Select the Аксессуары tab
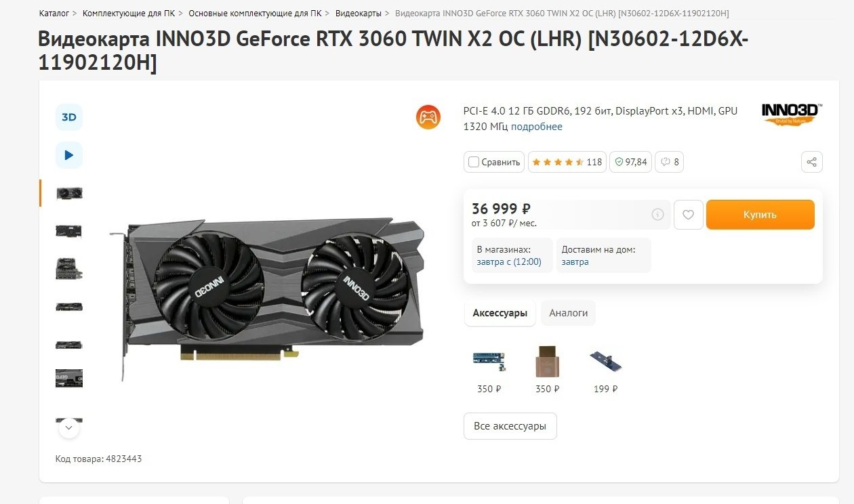854x504 pixels. (x=500, y=313)
